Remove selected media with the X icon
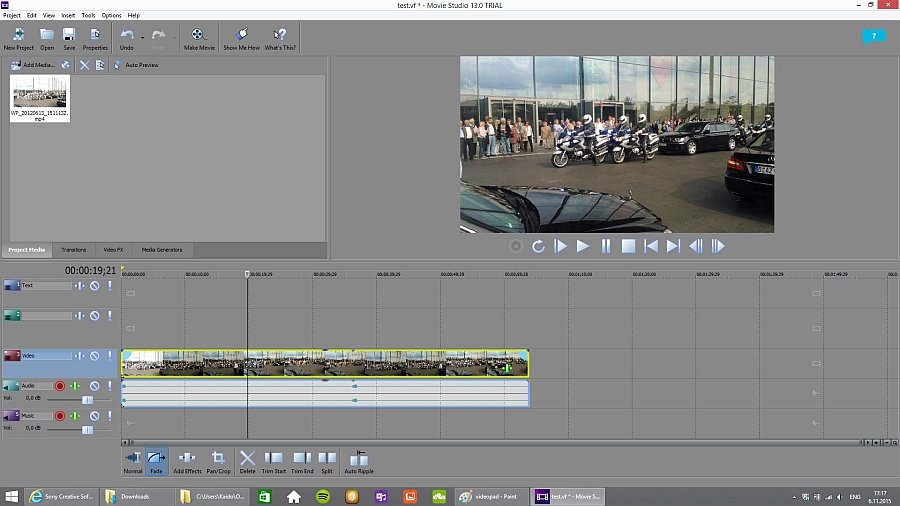 click(84, 65)
